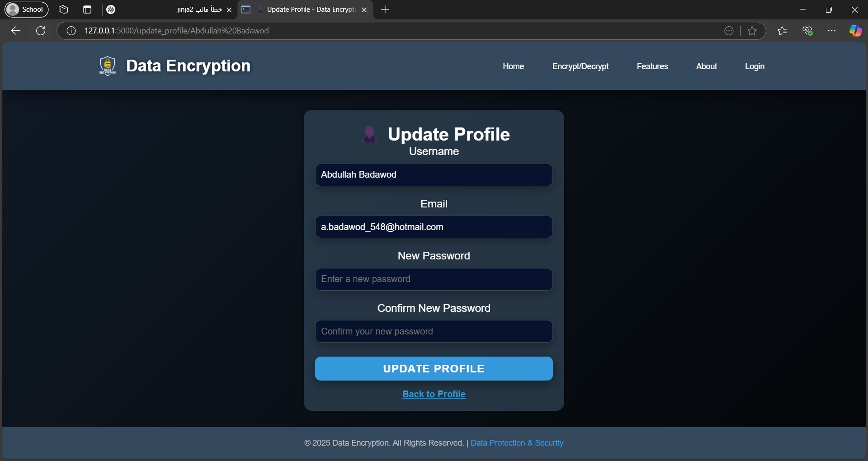Close the Update Profile tab
Viewport: 868px width, 461px height.
click(364, 9)
